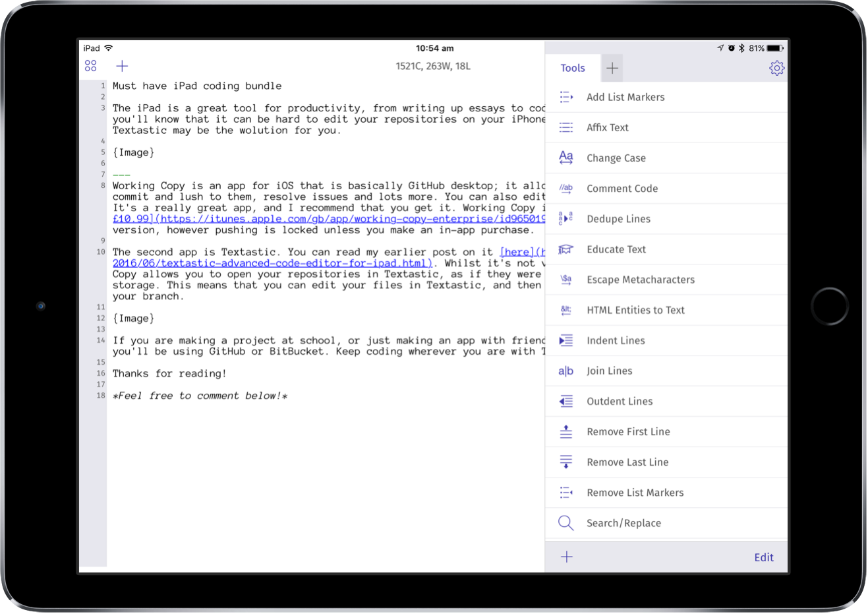The height and width of the screenshot is (614, 868).
Task: Click paragraph starting 'Working Copy is an app'
Action: (x=329, y=208)
